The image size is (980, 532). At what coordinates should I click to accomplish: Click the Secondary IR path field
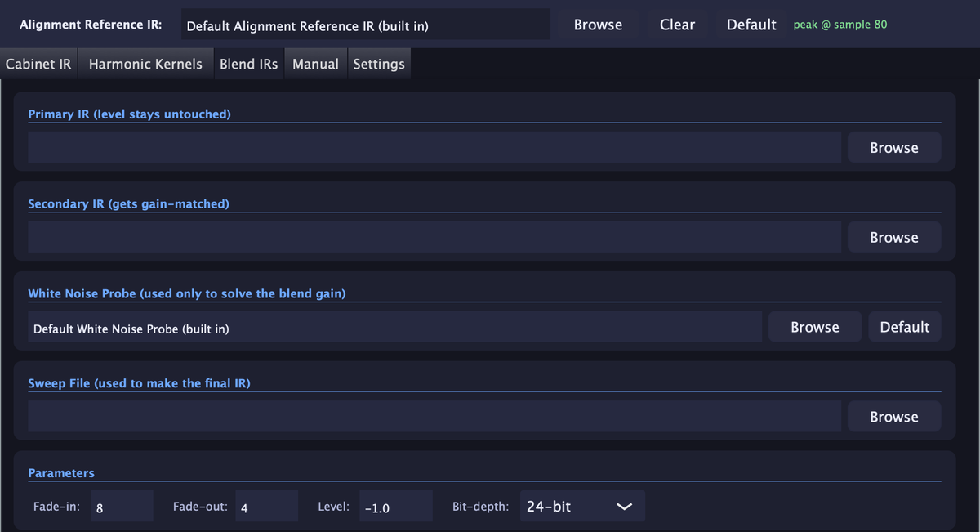click(434, 238)
